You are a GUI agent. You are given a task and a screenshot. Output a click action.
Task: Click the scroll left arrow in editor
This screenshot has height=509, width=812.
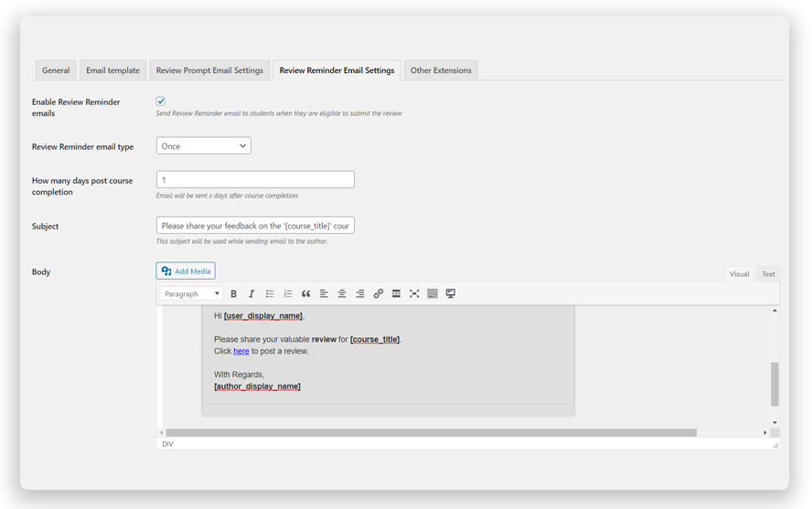tap(162, 432)
